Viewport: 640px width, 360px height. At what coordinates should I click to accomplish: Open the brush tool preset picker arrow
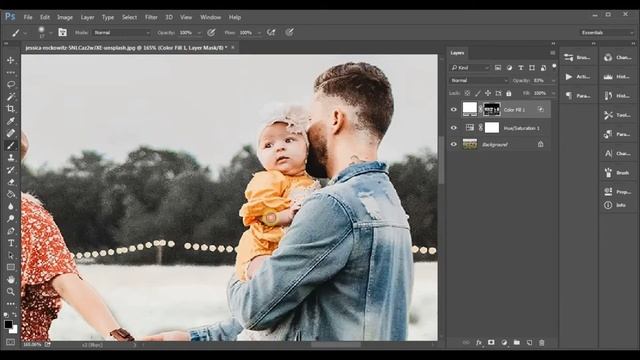[25, 33]
